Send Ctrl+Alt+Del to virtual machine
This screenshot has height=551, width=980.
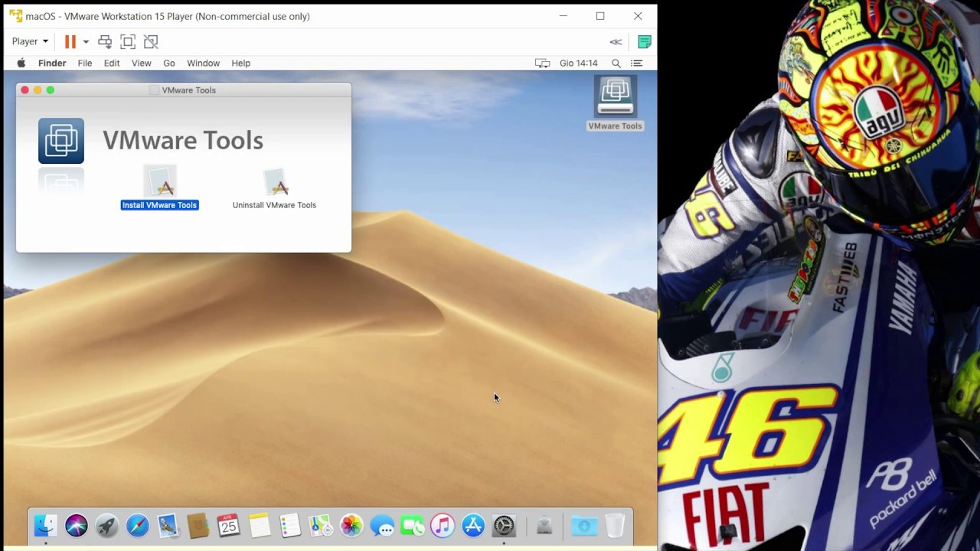click(105, 41)
